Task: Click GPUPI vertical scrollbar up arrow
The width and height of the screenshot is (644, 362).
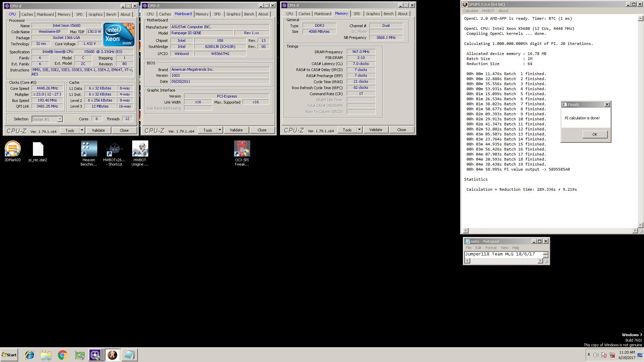Action: (x=641, y=19)
